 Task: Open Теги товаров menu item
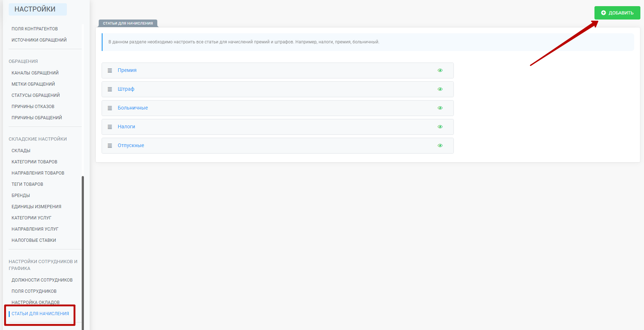(x=27, y=184)
